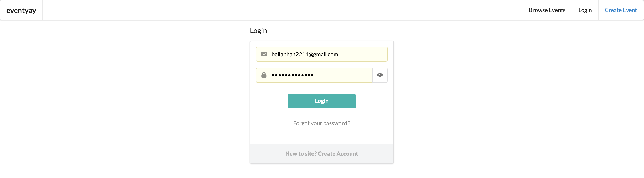Open the Create Event link in the navbar
644x178 pixels.
pos(621,10)
